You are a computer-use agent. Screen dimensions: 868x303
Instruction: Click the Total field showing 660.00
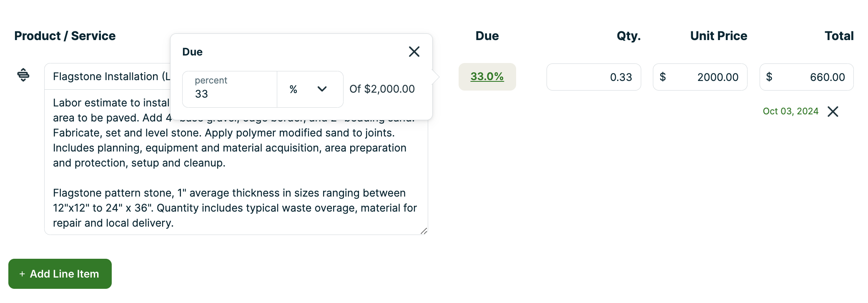coord(811,77)
